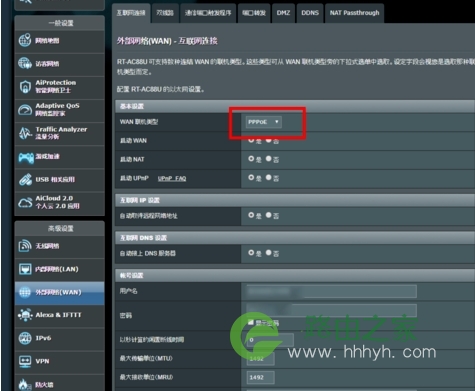
Task: Open the 无线网络 wireless icon
Action: point(25,246)
